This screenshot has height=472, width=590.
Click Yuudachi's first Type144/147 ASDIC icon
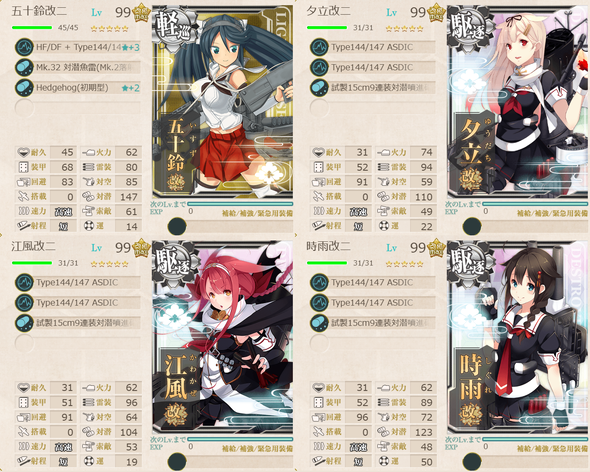pos(319,47)
